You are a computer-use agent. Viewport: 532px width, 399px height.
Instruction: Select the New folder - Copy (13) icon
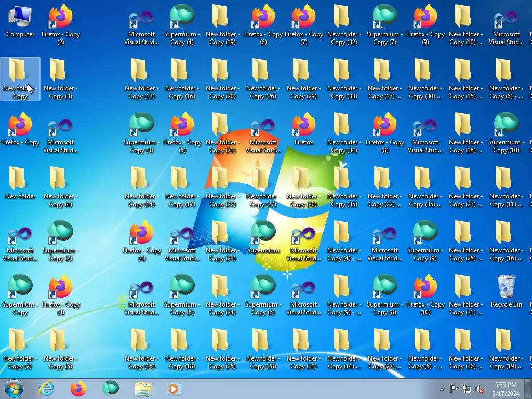pos(141,79)
